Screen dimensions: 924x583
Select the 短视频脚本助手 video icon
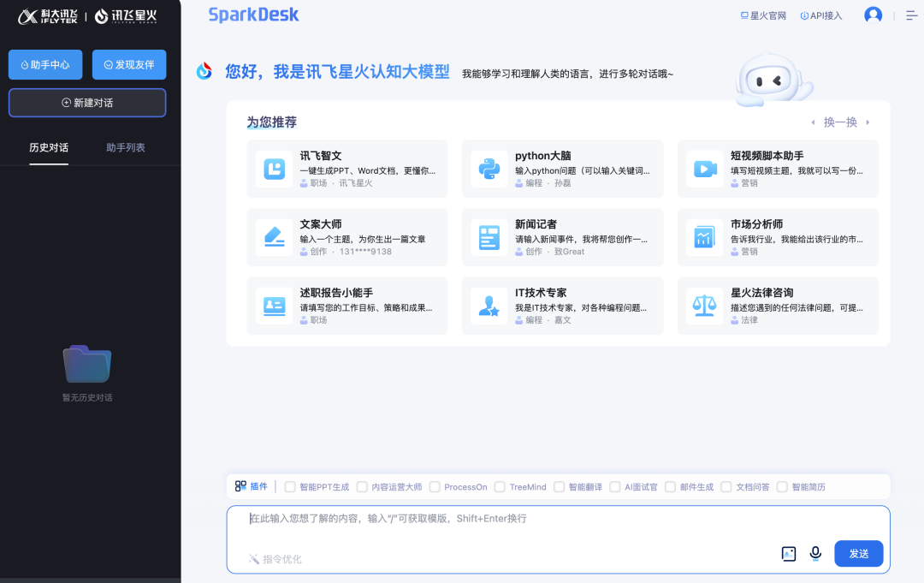click(x=705, y=170)
